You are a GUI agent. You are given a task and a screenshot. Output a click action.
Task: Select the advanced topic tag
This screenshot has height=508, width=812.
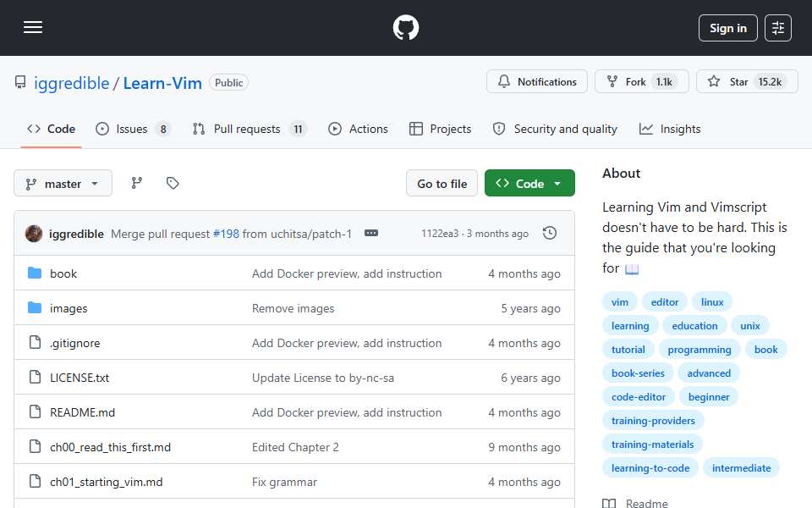pos(709,373)
